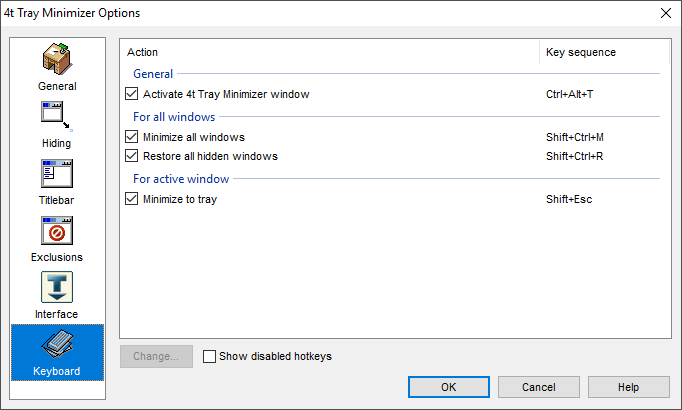
Task: Uncheck the Minimize to tray hotkey
Action: (x=132, y=199)
